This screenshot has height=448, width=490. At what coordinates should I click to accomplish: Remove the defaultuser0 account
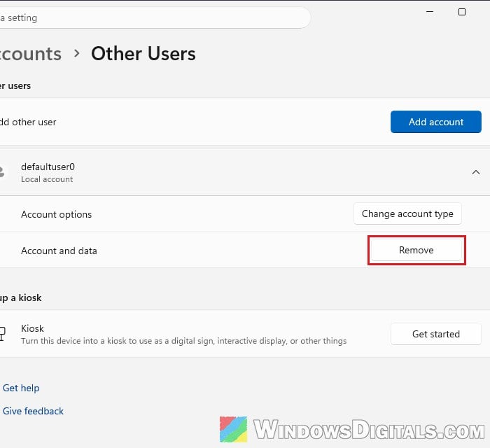(x=416, y=250)
